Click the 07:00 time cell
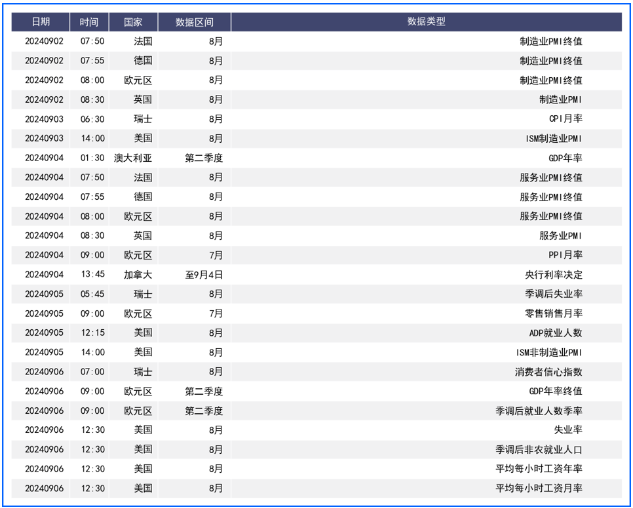 92,372
